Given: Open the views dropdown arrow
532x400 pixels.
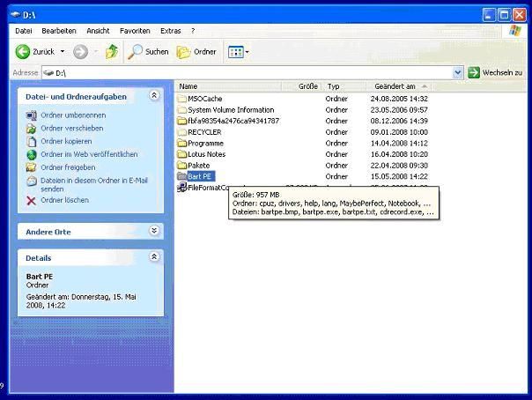Looking at the screenshot, I should (x=247, y=52).
